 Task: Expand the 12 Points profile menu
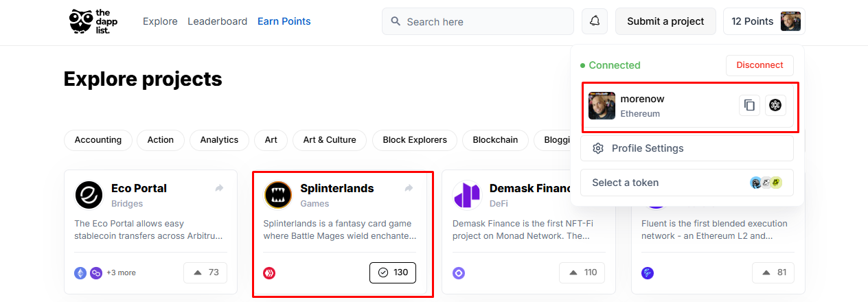(x=764, y=21)
